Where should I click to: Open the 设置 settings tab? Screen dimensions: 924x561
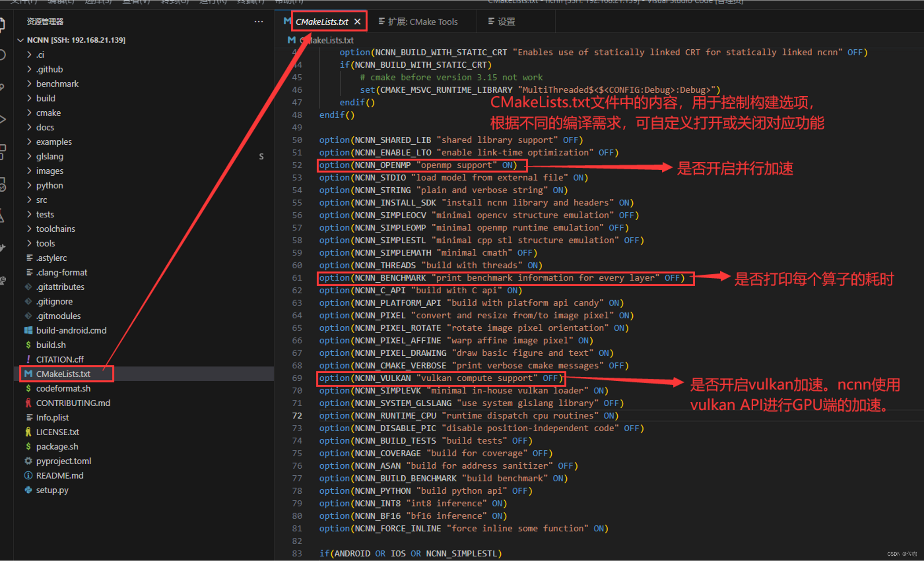(502, 22)
